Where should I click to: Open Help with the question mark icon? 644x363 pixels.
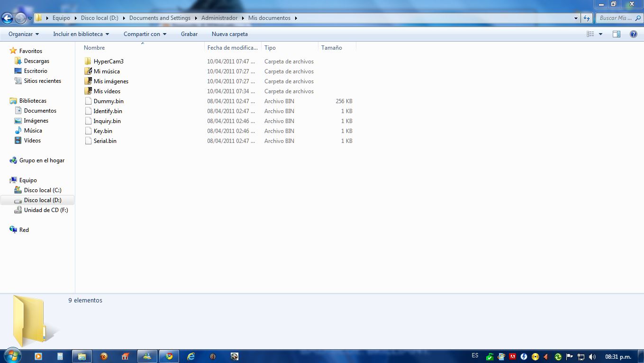(x=634, y=34)
